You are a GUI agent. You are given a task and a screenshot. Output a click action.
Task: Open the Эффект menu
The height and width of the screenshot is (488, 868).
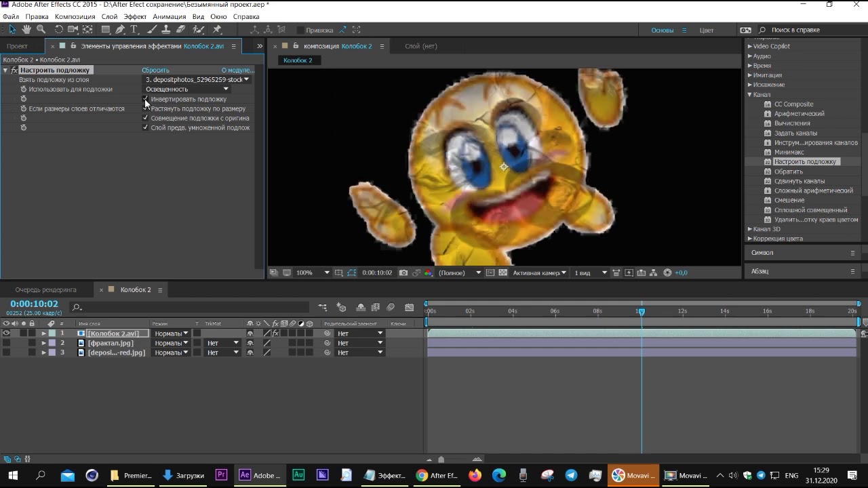pos(135,16)
